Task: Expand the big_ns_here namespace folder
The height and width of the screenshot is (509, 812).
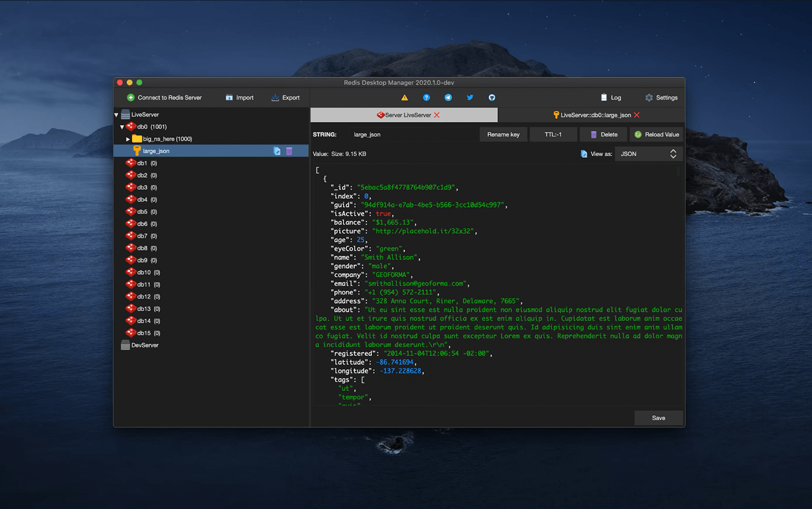Action: tap(128, 139)
